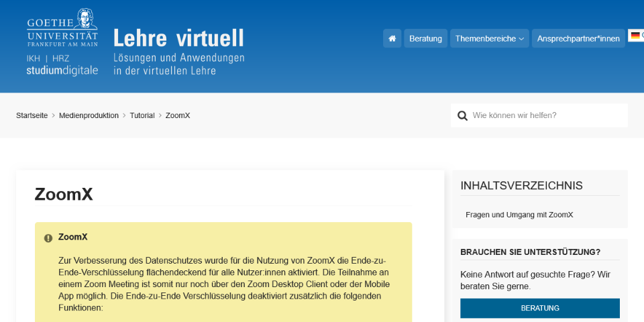Click ZoomX breadcrumb entry
This screenshot has width=644, height=322.
(x=178, y=116)
